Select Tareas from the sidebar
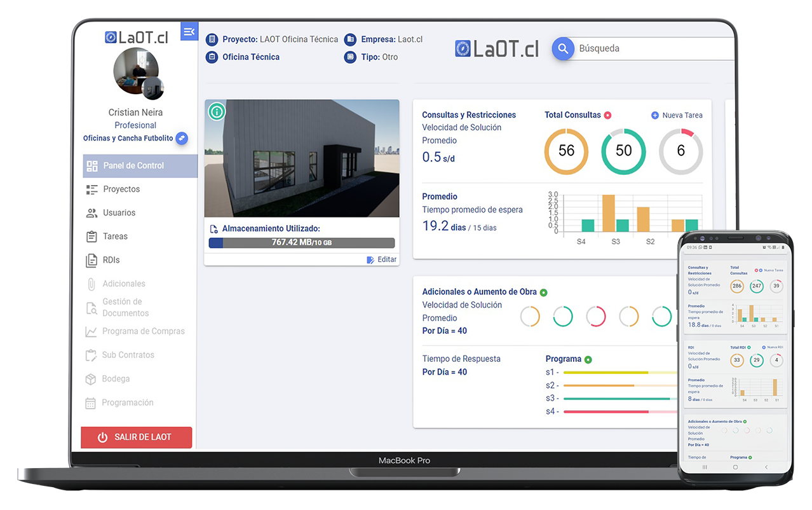 115,237
